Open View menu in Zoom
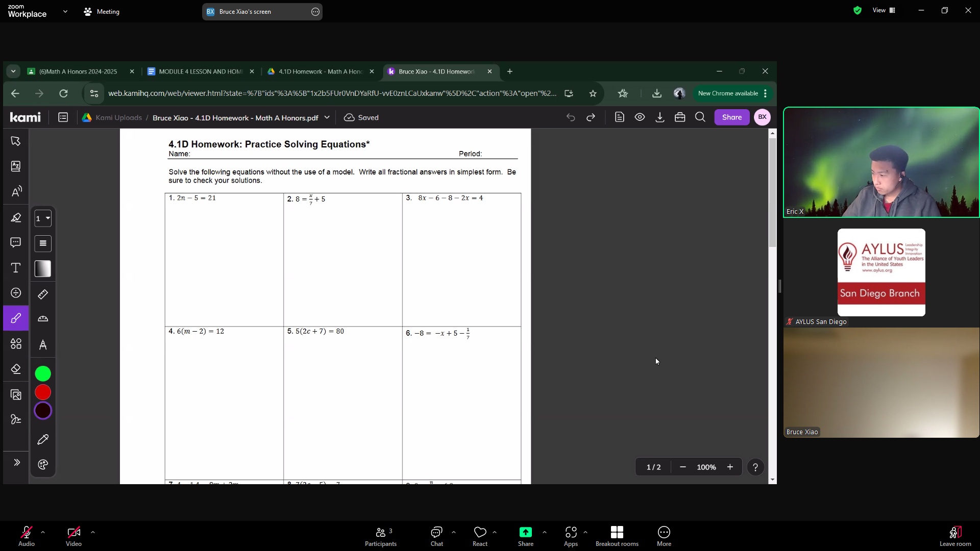The height and width of the screenshot is (551, 980). pos(884,10)
